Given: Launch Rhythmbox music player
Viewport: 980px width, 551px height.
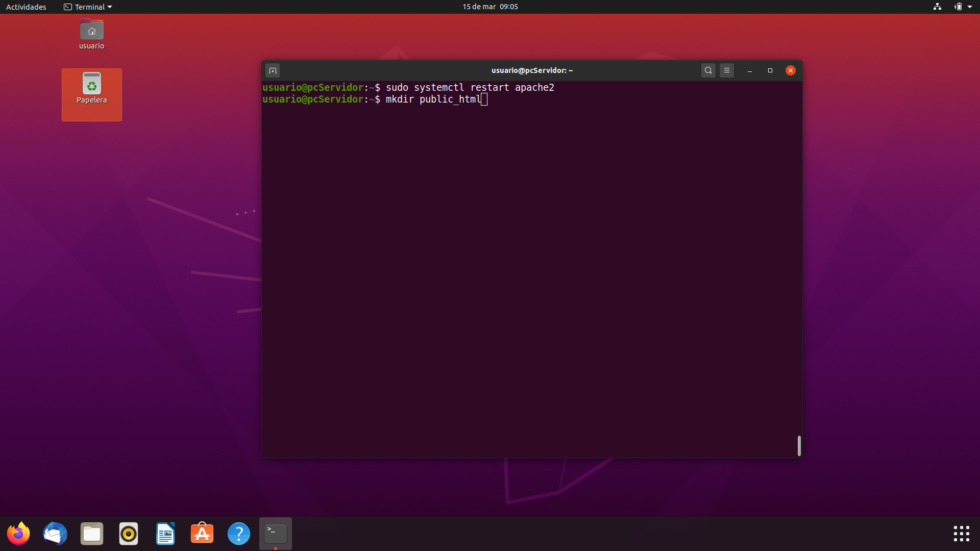Looking at the screenshot, I should 129,534.
